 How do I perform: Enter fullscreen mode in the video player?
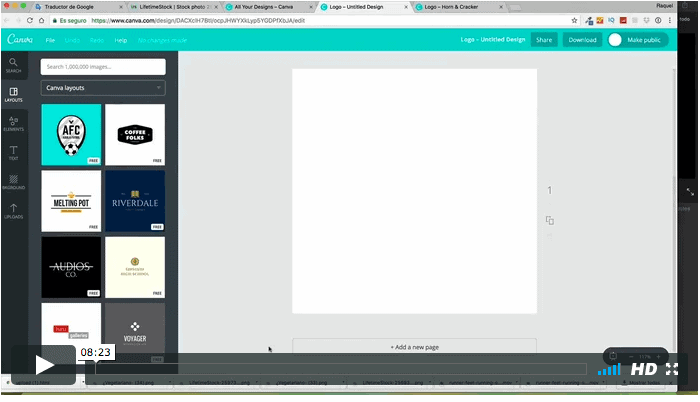point(672,369)
